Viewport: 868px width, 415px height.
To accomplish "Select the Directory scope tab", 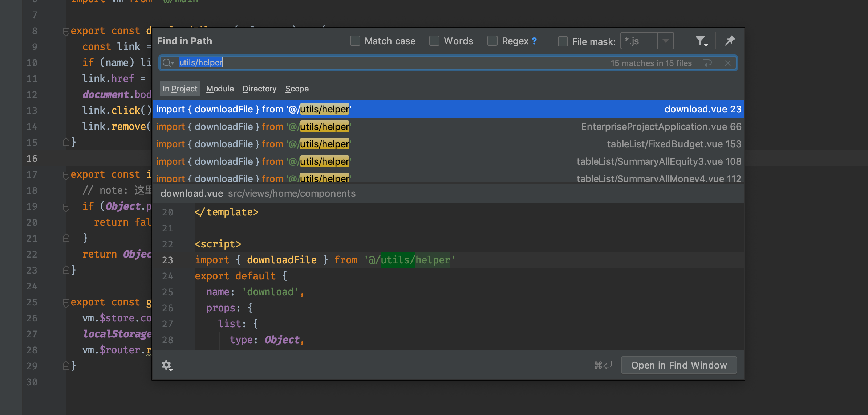I will click(259, 89).
